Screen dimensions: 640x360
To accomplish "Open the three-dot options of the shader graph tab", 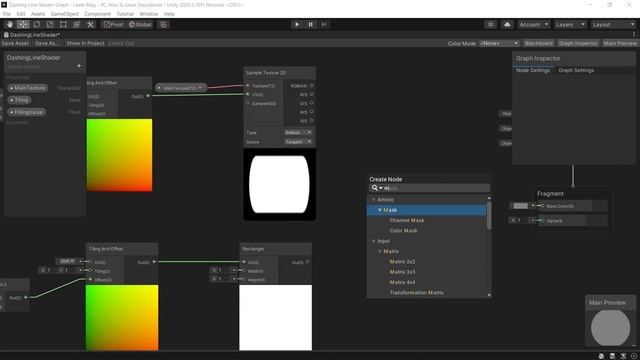I will point(634,35).
